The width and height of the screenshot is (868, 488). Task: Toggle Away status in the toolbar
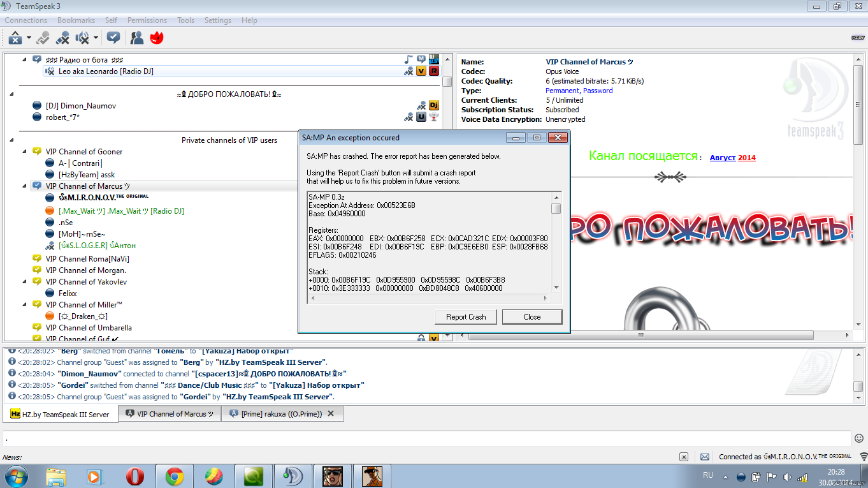click(x=43, y=38)
